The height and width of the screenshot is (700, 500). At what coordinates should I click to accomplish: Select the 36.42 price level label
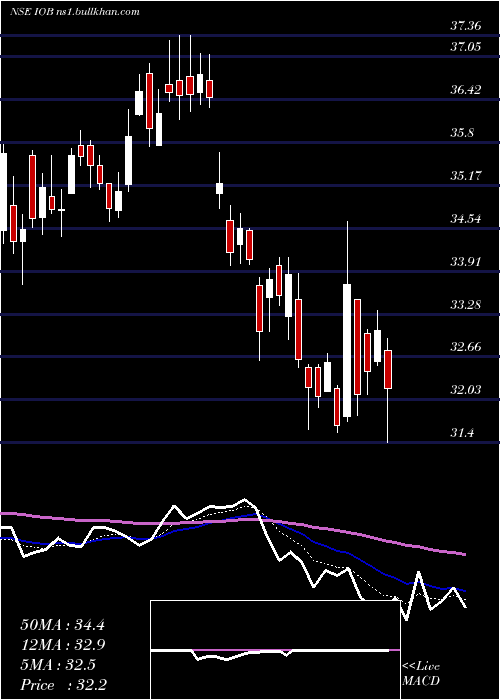tap(466, 90)
